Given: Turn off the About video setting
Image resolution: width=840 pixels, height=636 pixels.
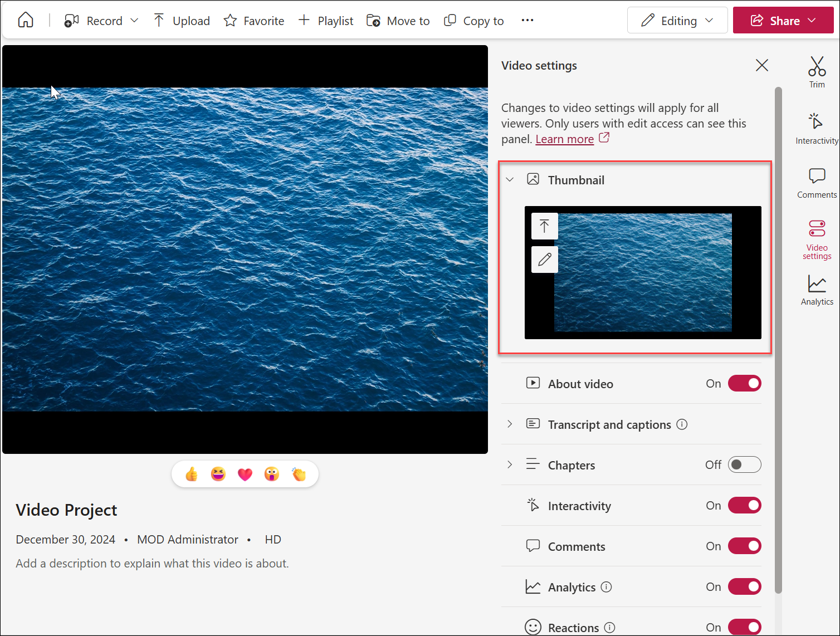Looking at the screenshot, I should tap(744, 383).
